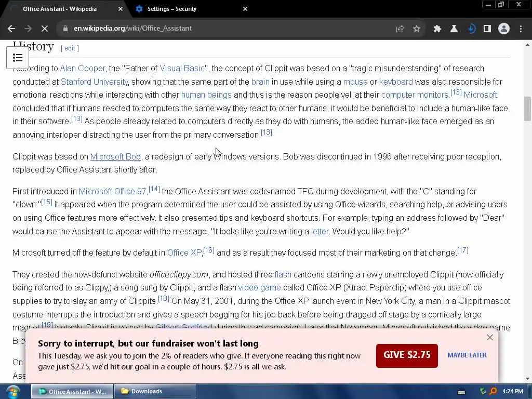The image size is (532, 399).
Task: Close the Settings – Security tab
Action: point(245,9)
